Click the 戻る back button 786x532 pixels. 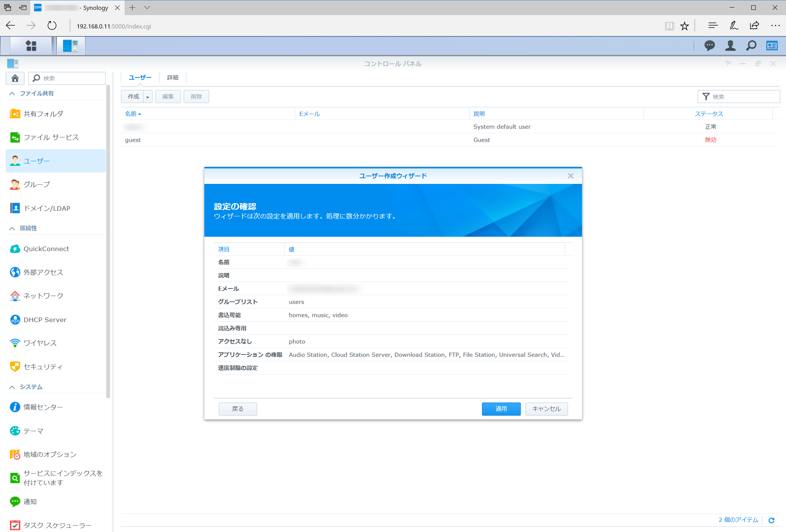[x=238, y=409]
